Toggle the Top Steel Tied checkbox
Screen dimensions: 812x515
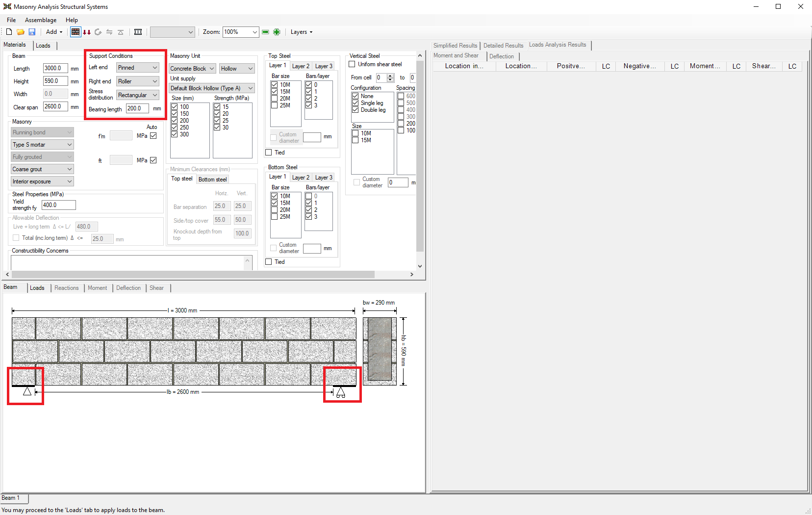269,153
